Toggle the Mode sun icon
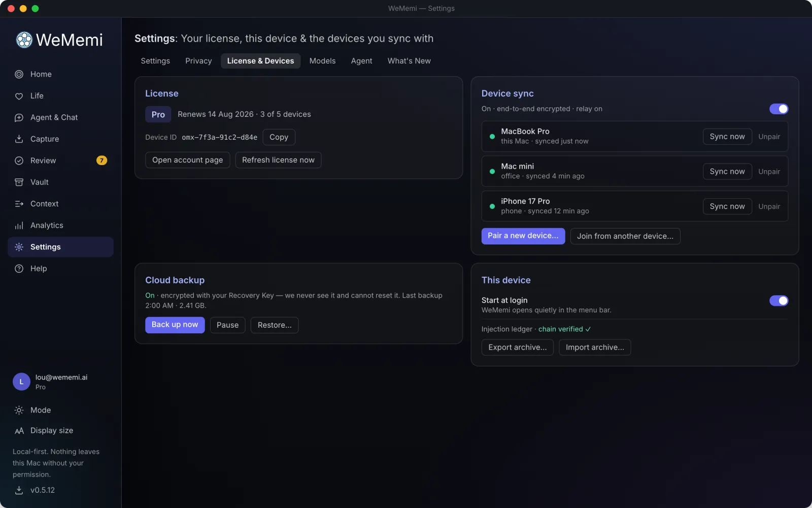 click(19, 410)
